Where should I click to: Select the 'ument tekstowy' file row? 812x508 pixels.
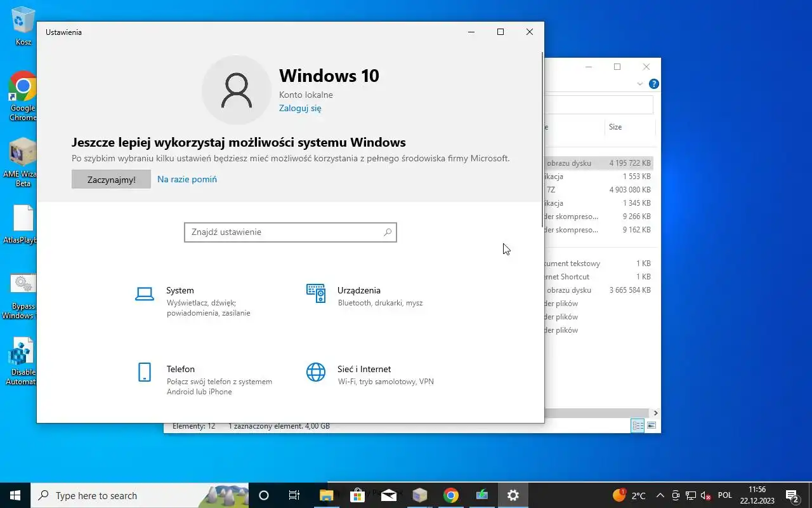coord(599,264)
